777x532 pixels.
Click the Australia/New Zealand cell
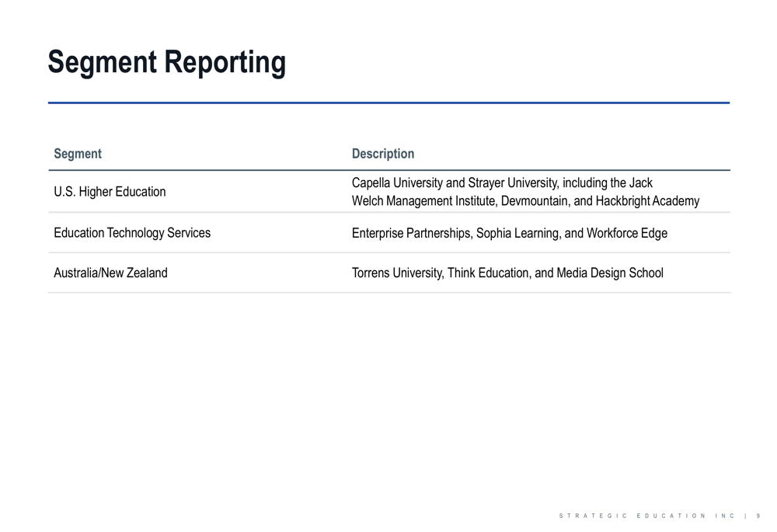[x=110, y=273]
